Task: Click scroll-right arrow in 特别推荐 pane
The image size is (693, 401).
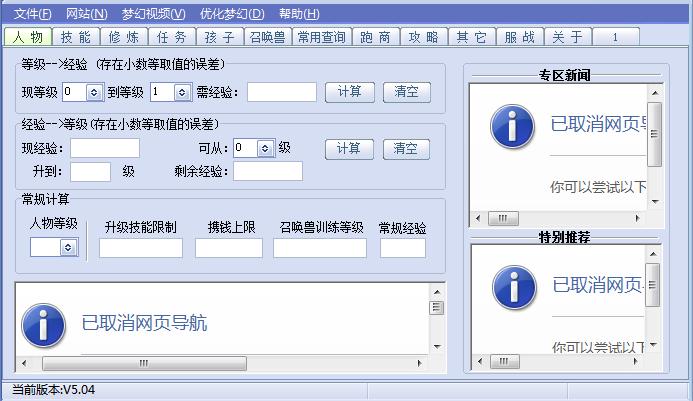Action: (x=636, y=362)
